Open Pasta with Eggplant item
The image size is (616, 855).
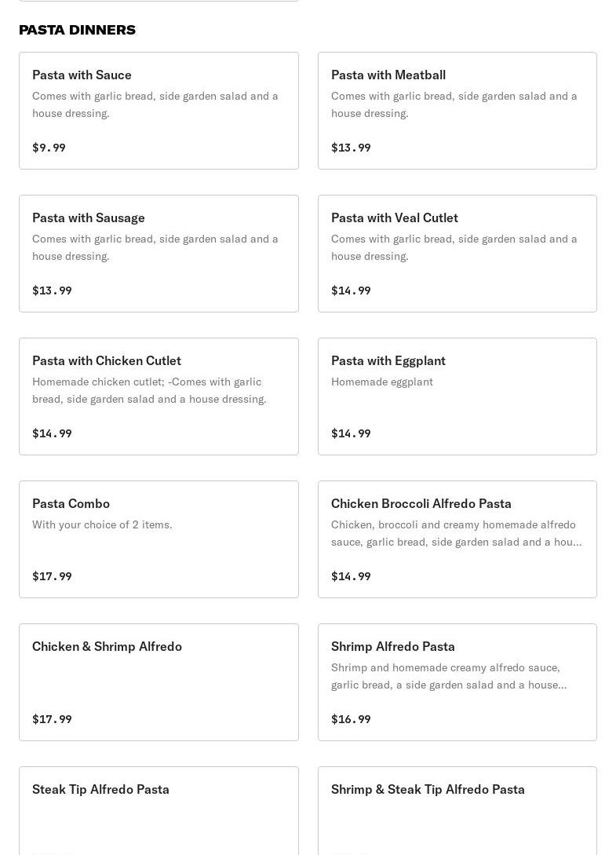[457, 396]
